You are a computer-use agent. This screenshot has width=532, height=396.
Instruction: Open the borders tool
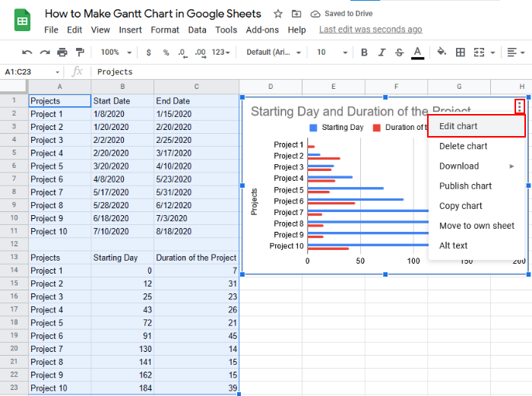pos(460,52)
